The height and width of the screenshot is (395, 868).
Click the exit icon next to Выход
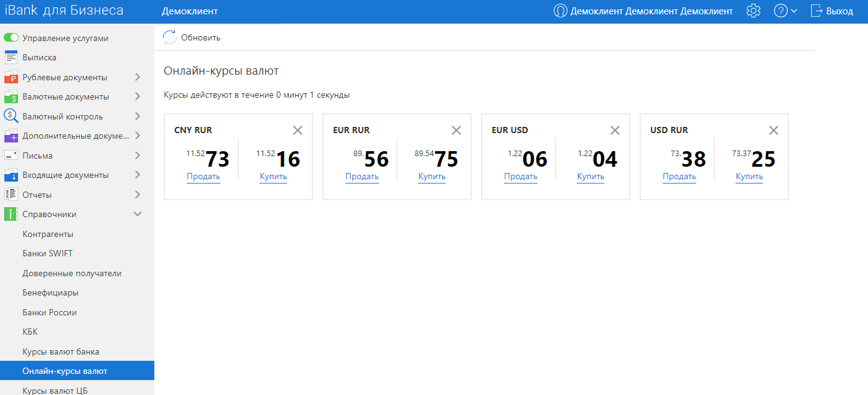[x=816, y=11]
